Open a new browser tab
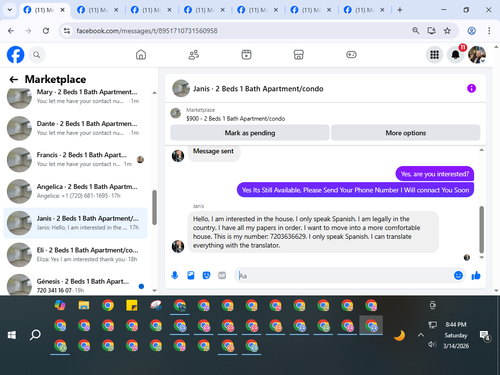 pos(400,10)
